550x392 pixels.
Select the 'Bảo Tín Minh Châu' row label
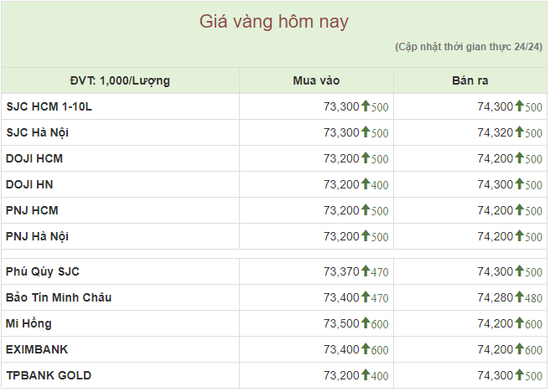tap(59, 297)
